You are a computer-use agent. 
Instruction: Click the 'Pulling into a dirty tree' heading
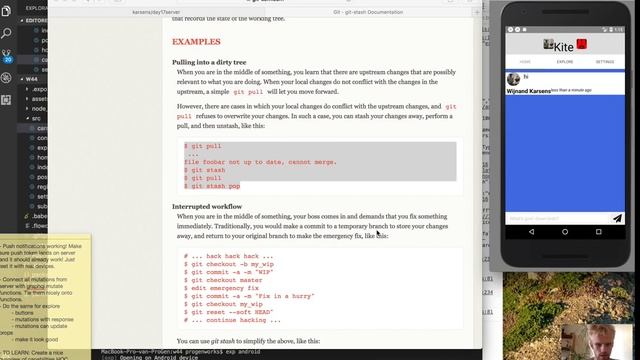[209, 62]
